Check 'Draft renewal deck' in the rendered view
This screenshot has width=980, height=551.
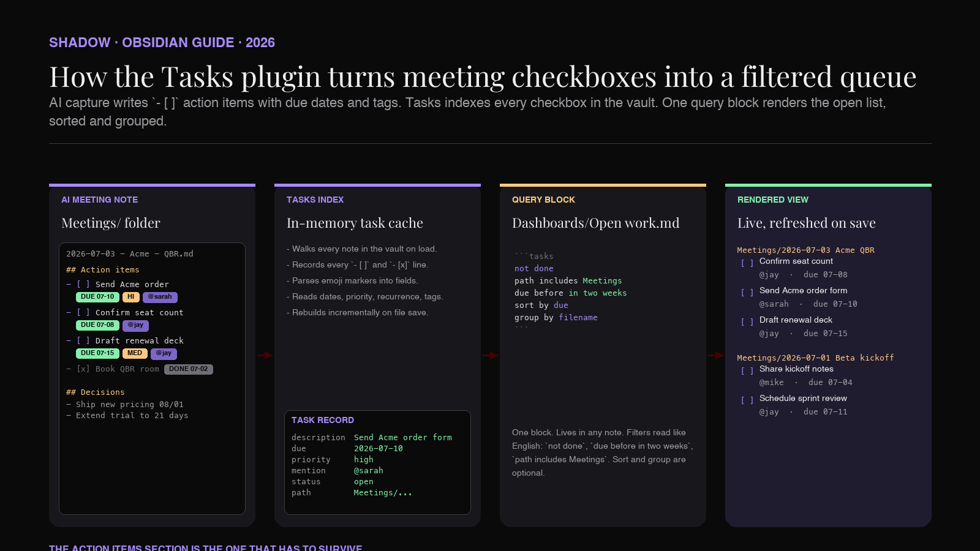[747, 322]
